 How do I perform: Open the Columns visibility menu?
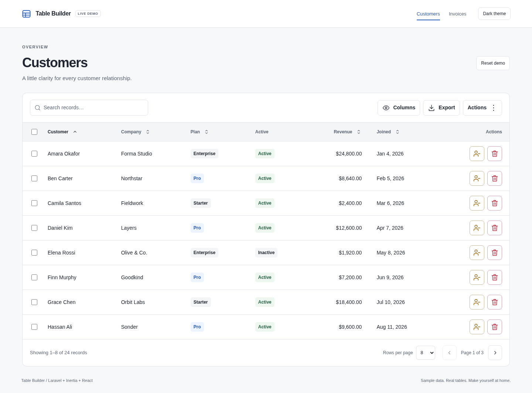(x=399, y=108)
